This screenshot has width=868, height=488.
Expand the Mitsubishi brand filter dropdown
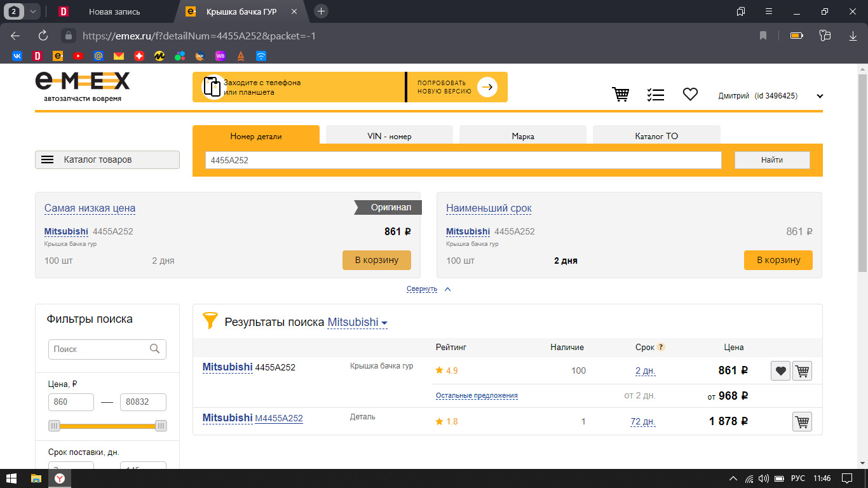358,322
